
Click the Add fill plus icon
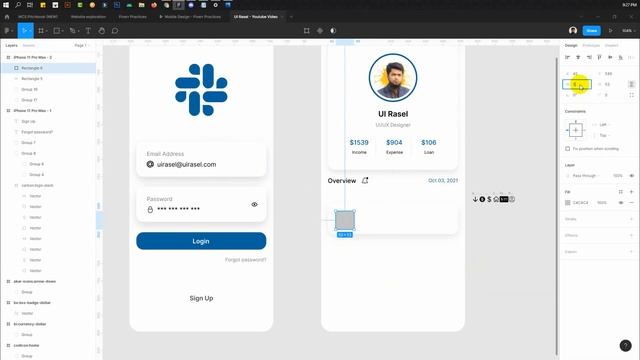pos(631,192)
